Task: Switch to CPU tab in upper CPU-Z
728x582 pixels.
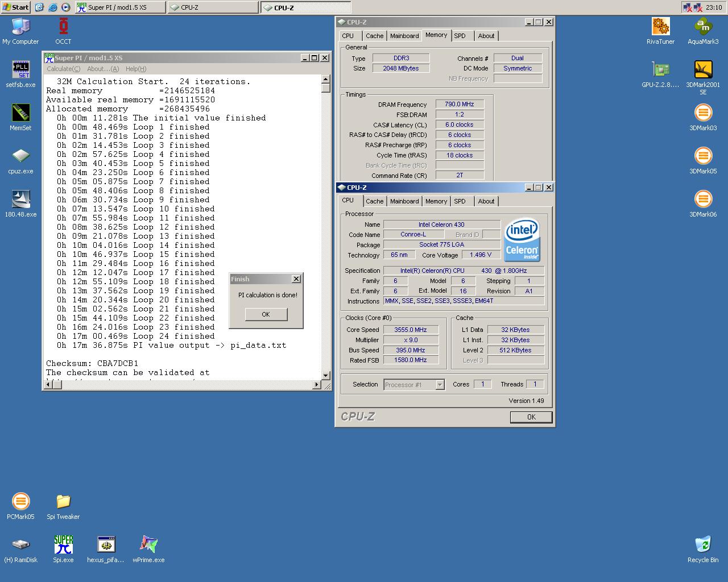Action: pyautogui.click(x=348, y=36)
